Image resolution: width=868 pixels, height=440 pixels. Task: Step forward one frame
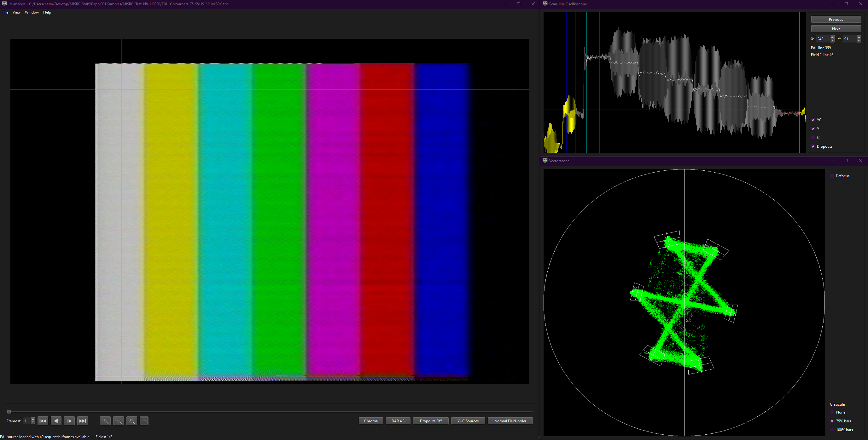tap(69, 421)
